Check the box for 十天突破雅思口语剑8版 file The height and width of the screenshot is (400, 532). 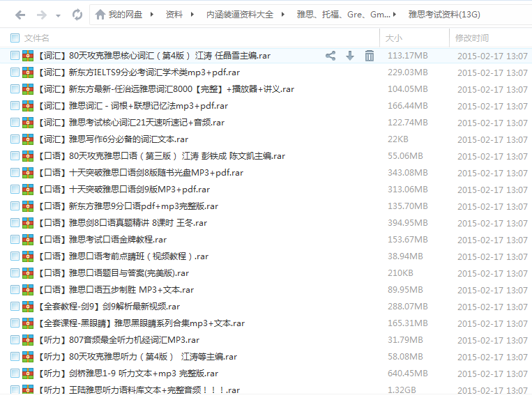coord(15,172)
